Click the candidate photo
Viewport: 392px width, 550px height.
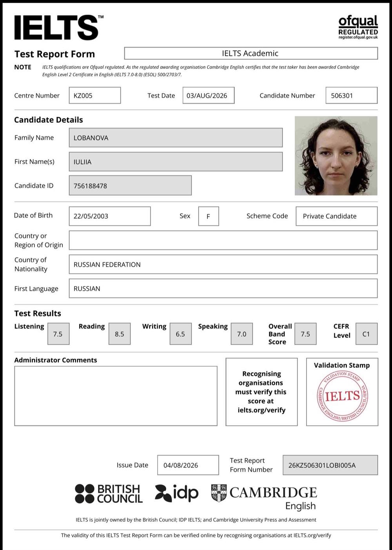click(x=336, y=156)
